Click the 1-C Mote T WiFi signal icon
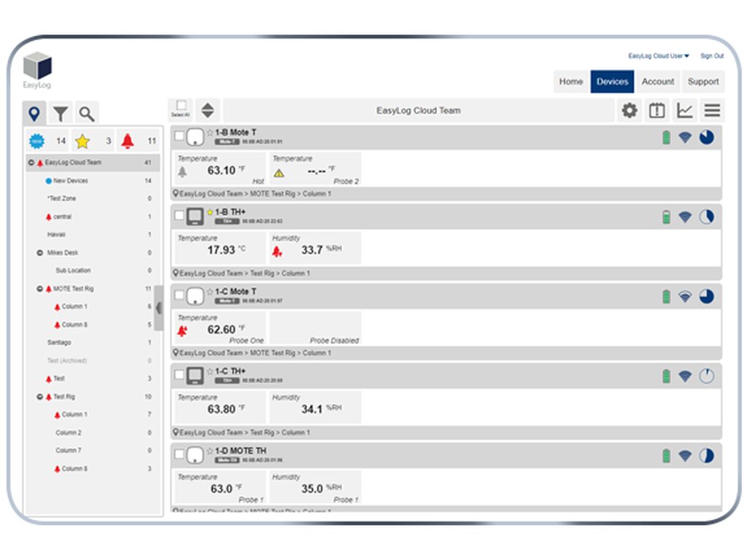 coord(685,297)
